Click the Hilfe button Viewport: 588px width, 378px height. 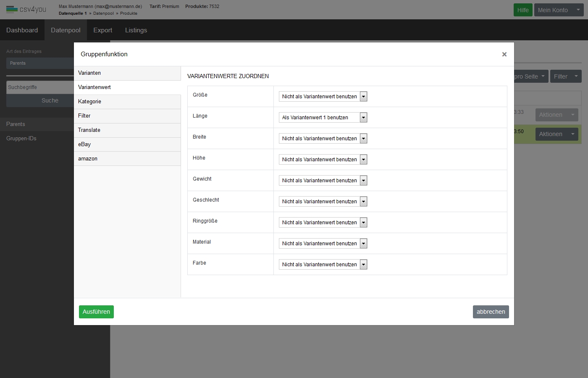tap(522, 10)
